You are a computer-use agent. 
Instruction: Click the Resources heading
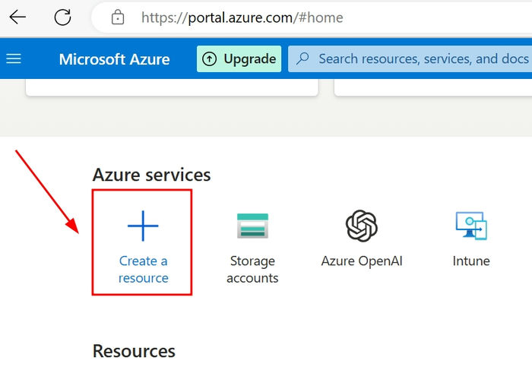click(134, 351)
